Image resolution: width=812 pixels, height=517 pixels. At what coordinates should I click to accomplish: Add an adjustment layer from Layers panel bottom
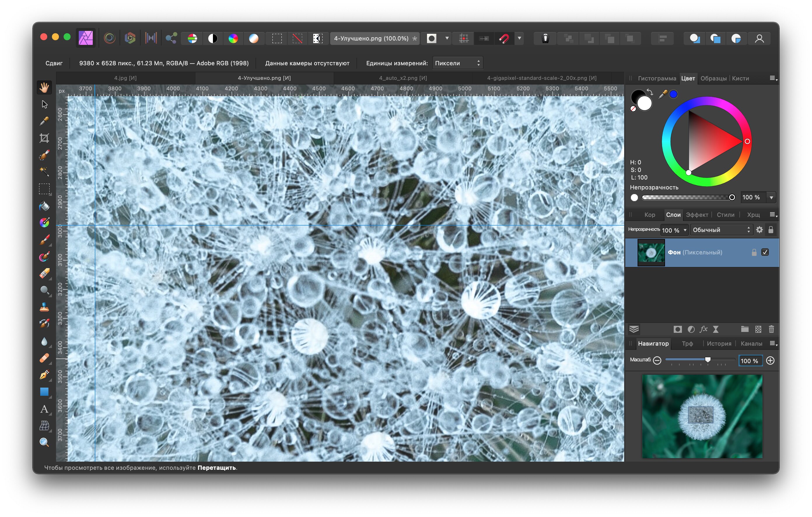[x=691, y=329]
